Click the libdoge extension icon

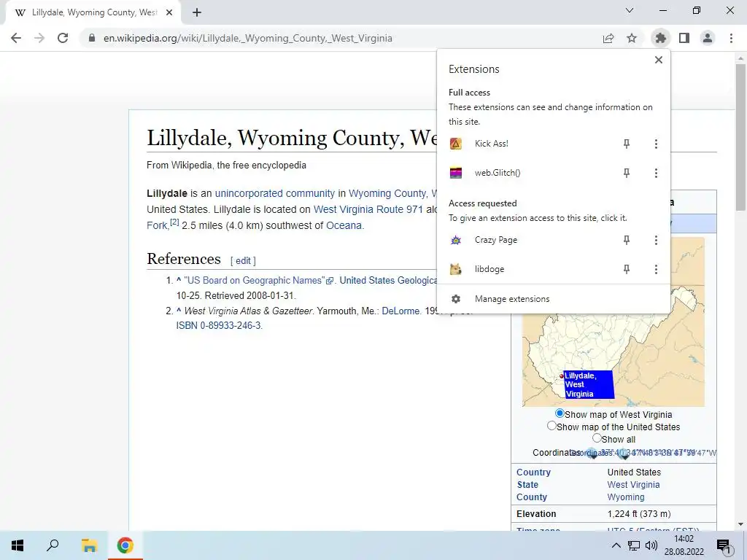[456, 269]
